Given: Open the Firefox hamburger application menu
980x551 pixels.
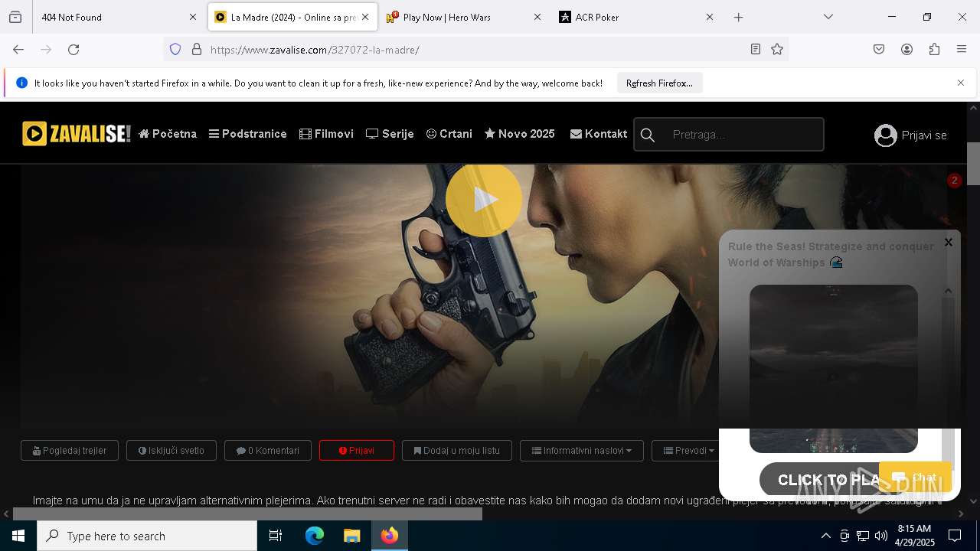Looking at the screenshot, I should click(x=962, y=50).
